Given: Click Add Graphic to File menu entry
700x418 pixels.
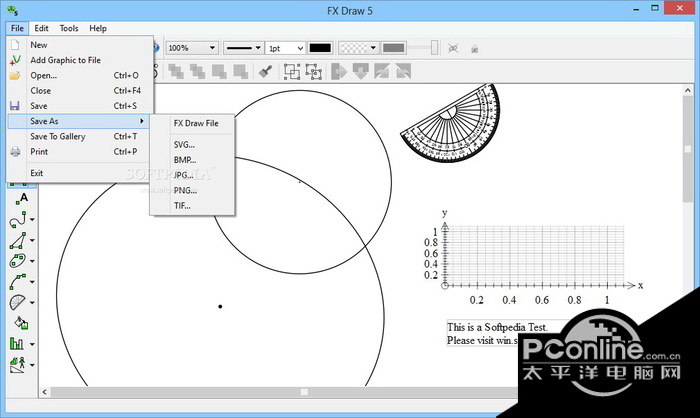Looking at the screenshot, I should coord(65,60).
